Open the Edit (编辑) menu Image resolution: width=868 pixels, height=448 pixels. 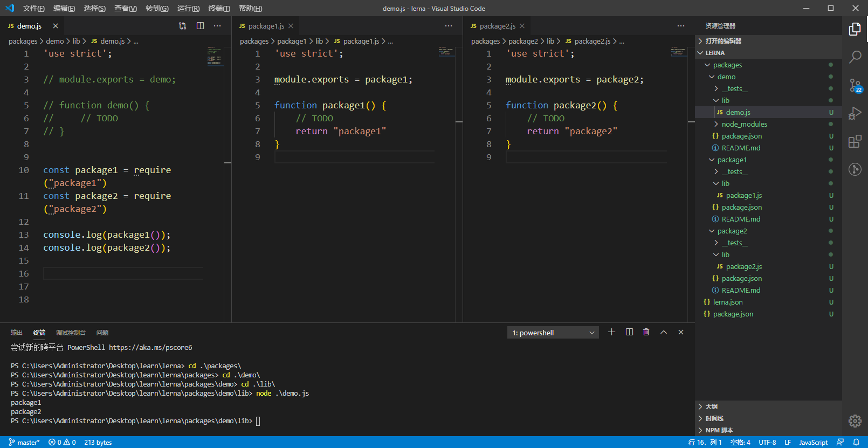pos(64,8)
